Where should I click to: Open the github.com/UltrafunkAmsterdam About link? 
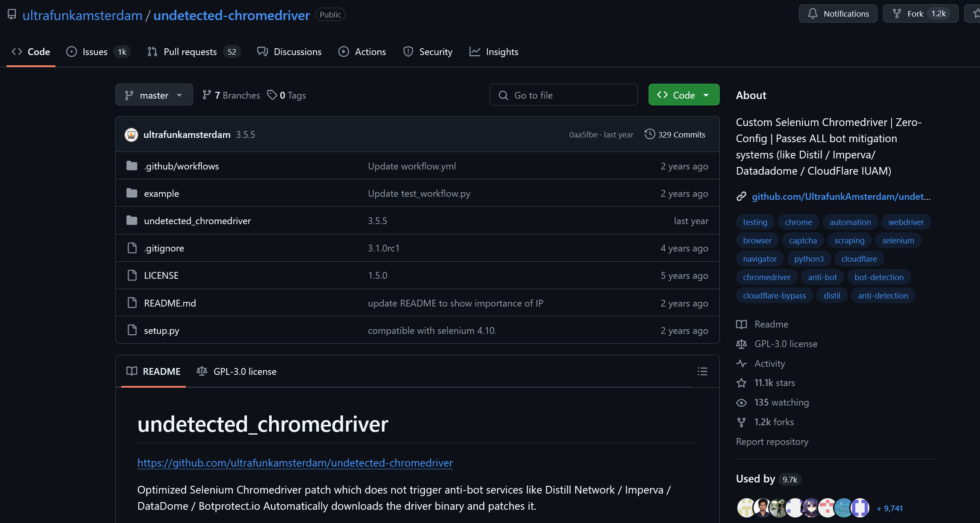pyautogui.click(x=841, y=196)
